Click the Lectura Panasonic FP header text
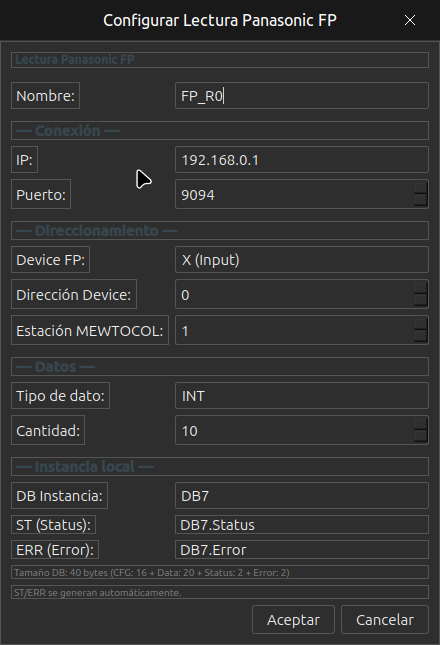Image resolution: width=440 pixels, height=645 pixels. 74,60
